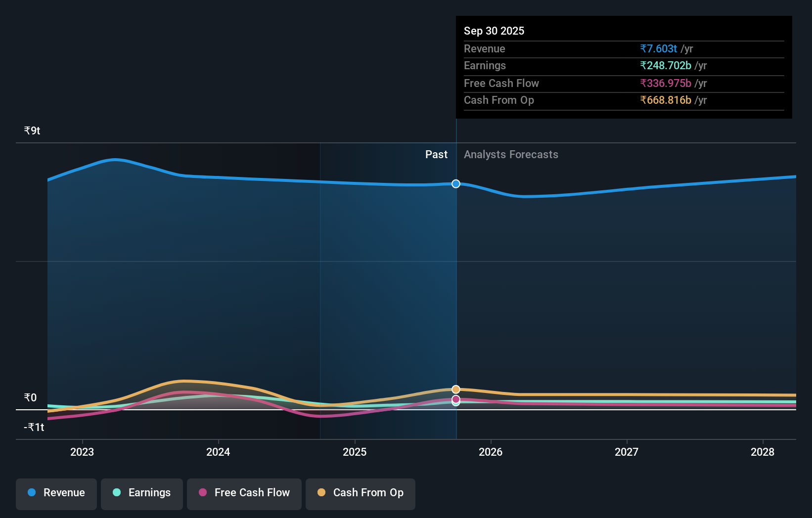The height and width of the screenshot is (518, 812).
Task: Click the ₹248.702b Earnings value
Action: pyautogui.click(x=666, y=66)
